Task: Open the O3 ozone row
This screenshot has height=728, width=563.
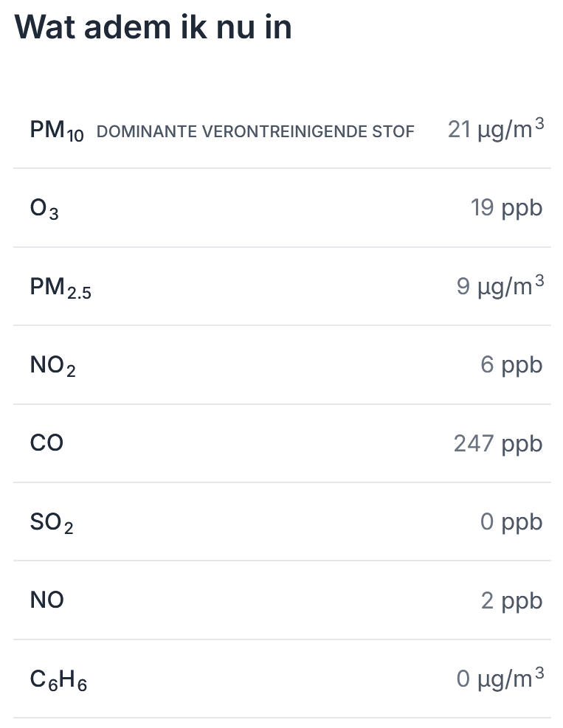Action: [282, 208]
